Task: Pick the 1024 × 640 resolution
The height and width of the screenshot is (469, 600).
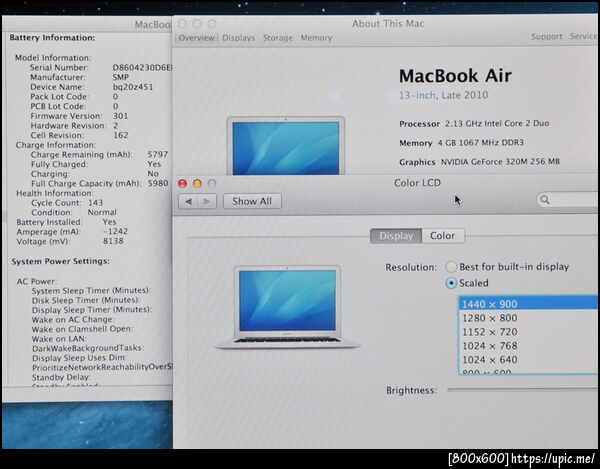Action: 528,360
